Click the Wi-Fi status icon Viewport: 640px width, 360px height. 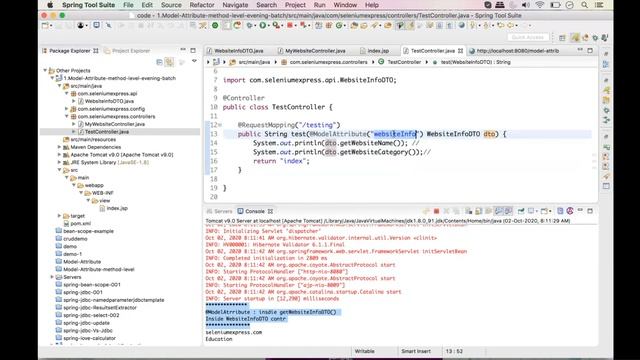click(x=540, y=5)
